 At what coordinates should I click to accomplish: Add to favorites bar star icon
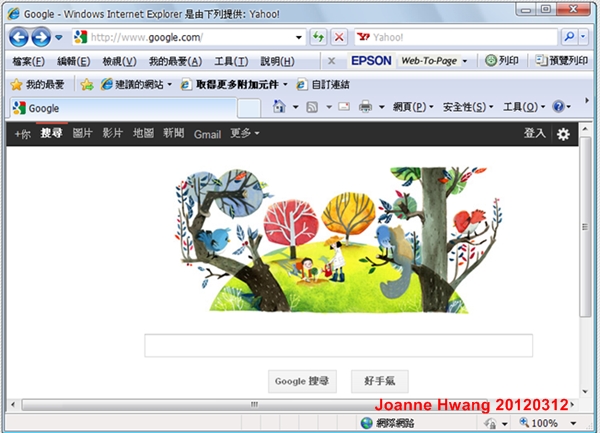(x=87, y=85)
